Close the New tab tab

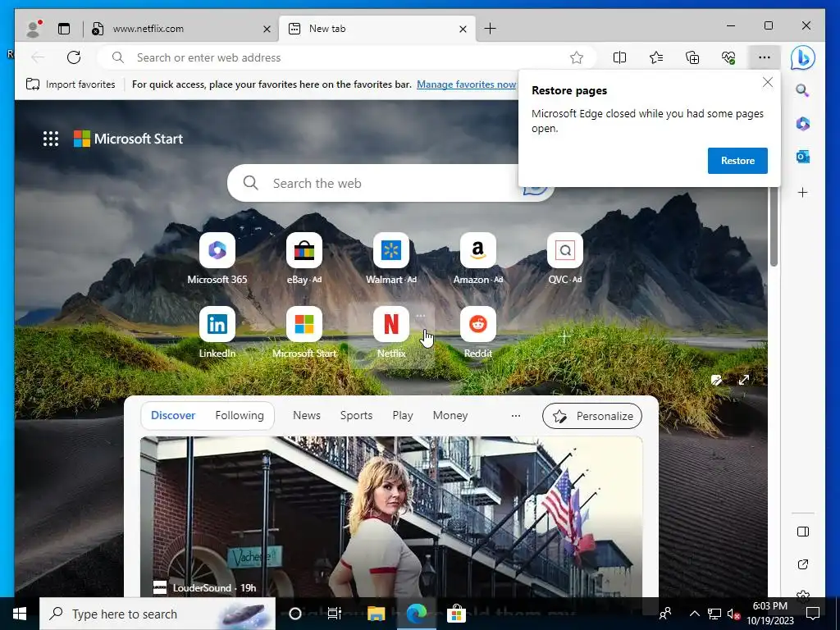[x=463, y=29]
